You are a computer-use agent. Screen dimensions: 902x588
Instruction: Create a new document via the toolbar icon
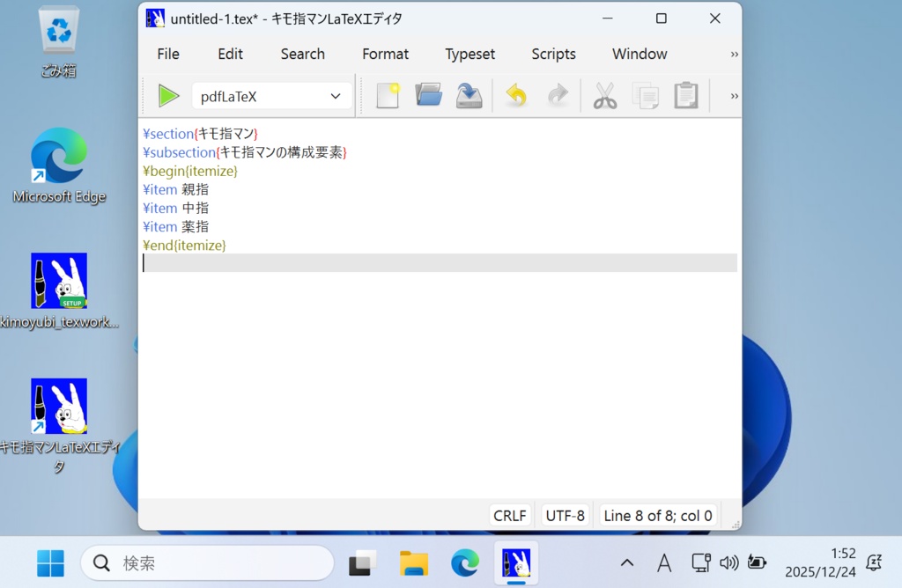(388, 95)
